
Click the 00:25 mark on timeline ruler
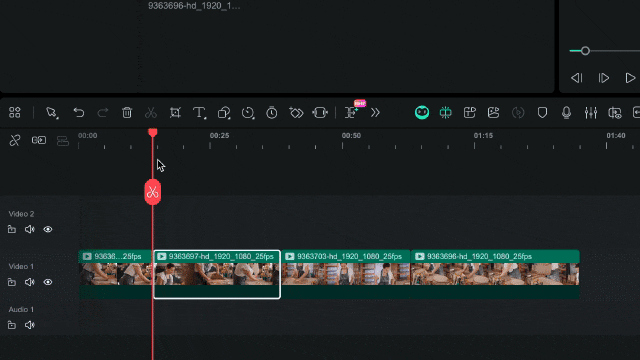click(x=219, y=136)
